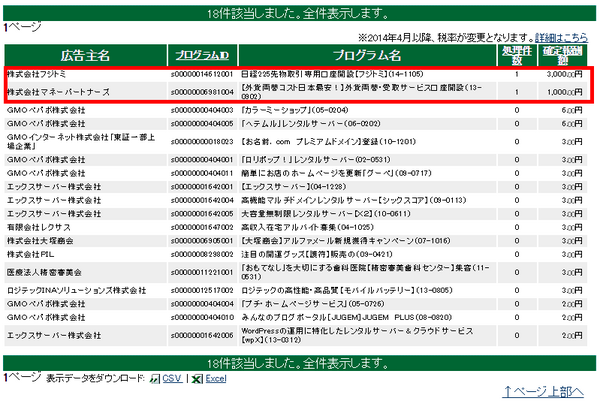This screenshot has width=600, height=401.
Task: Click the Excel spreadsheet icon
Action: [197, 378]
